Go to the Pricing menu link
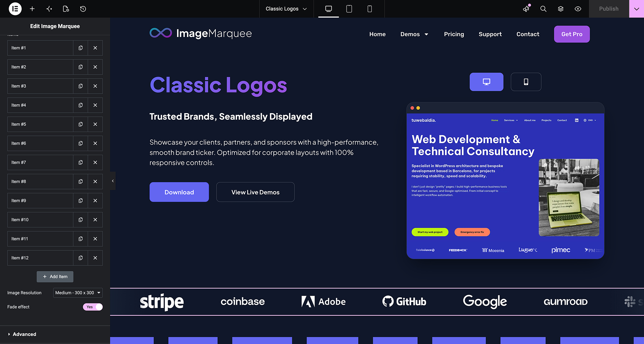This screenshot has height=344, width=644. (x=454, y=34)
